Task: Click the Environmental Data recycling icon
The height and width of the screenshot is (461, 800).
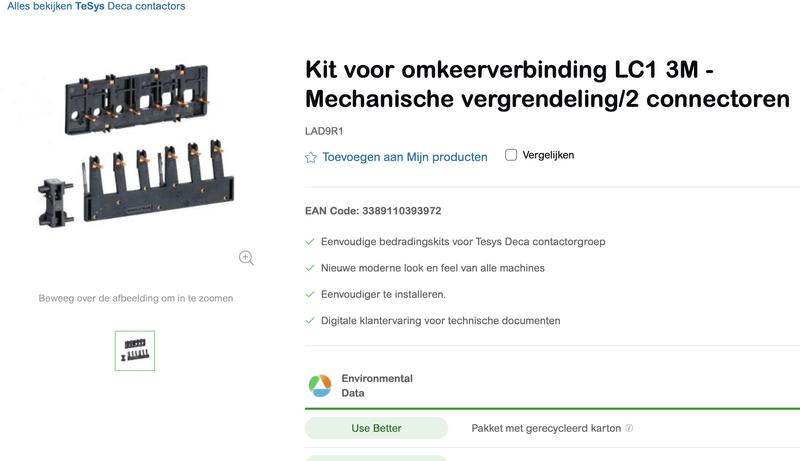Action: tap(319, 386)
